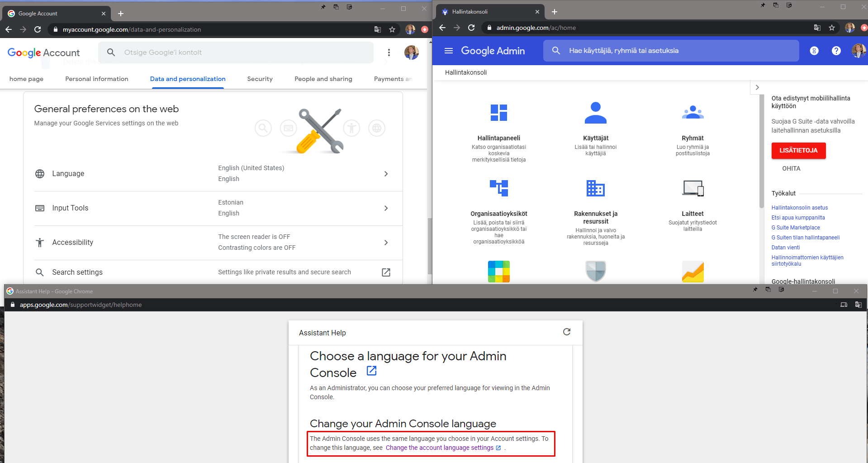
Task: Open the reports chart icon in Admin console
Action: pos(693,272)
